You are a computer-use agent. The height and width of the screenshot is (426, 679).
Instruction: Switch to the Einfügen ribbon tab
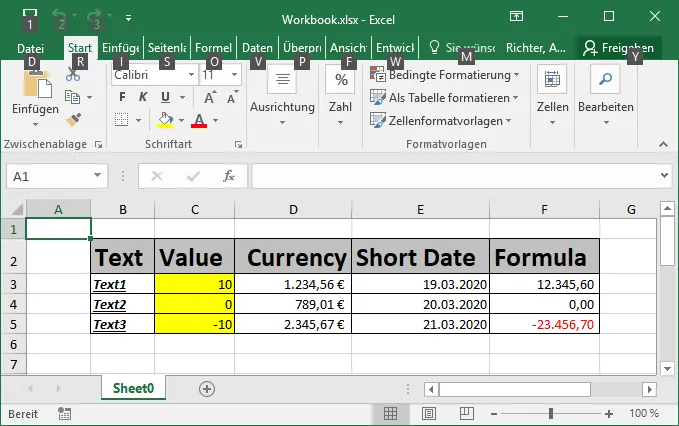pos(121,48)
